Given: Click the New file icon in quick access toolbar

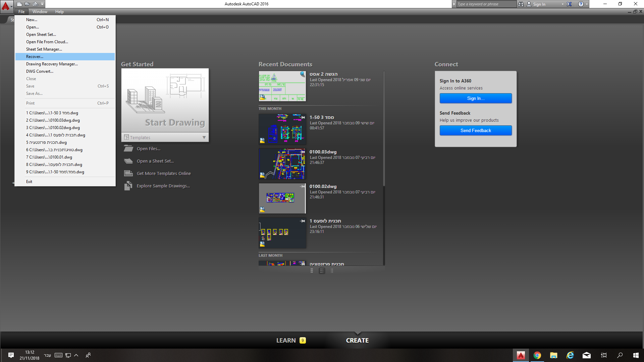Looking at the screenshot, I should click(19, 4).
